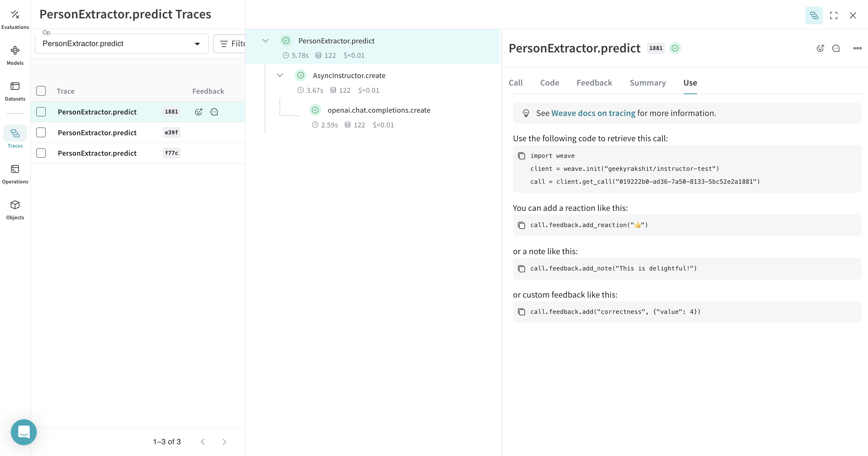Screen dimensions: 868x456
Task: Select the checkbox for trace 1881
Action: point(41,111)
